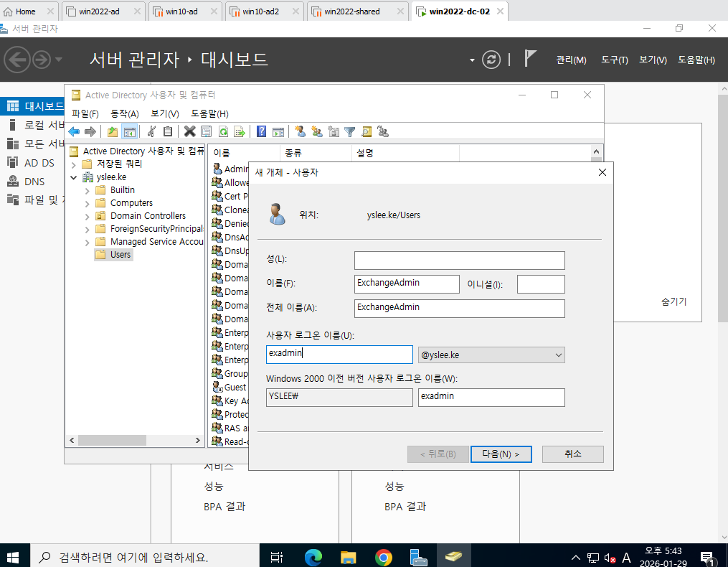Click the Refresh icon in AD toolbar
The image size is (728, 567).
pyautogui.click(x=223, y=131)
